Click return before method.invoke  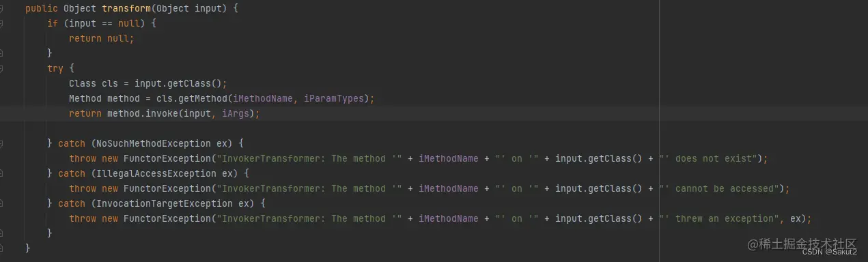85,113
